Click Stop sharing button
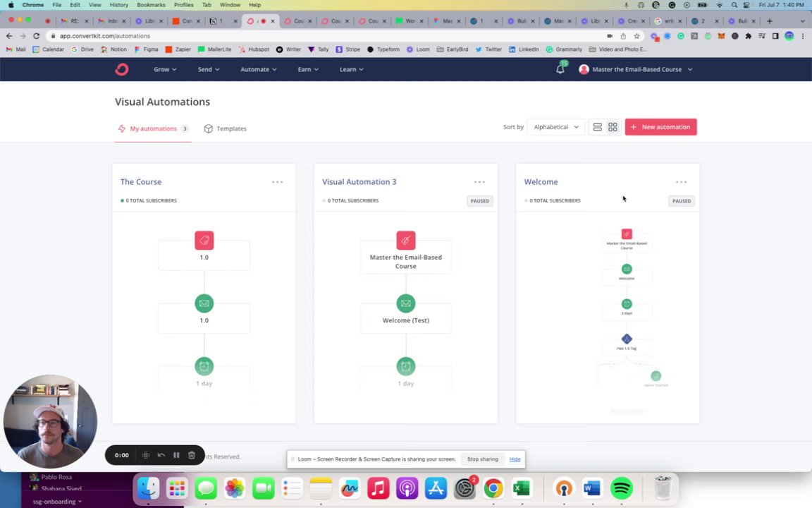 click(482, 459)
